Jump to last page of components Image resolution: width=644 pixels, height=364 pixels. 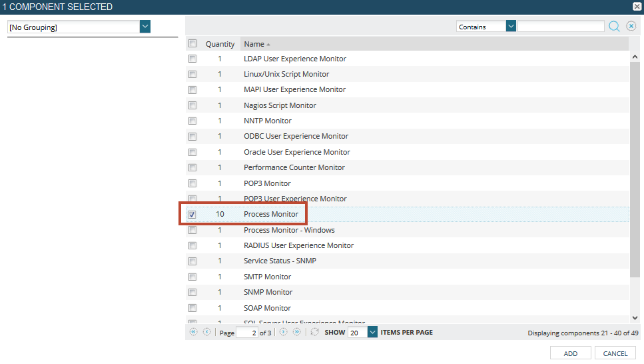click(x=297, y=332)
